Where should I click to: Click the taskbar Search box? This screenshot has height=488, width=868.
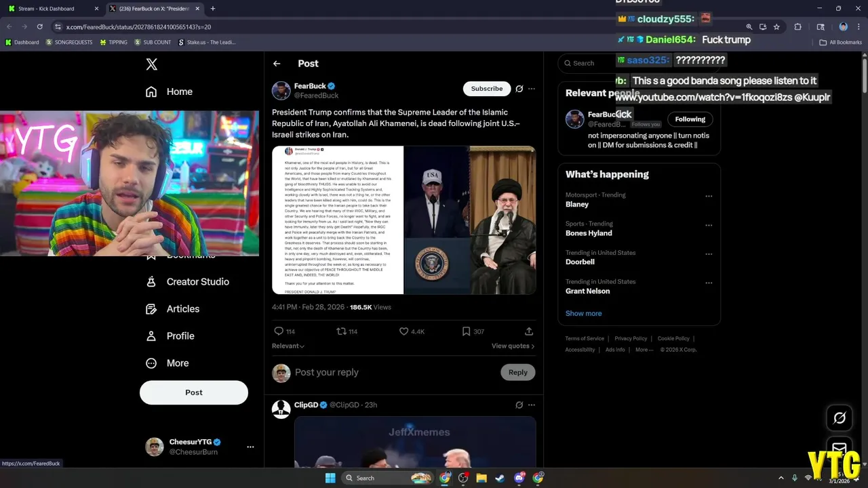click(387, 478)
